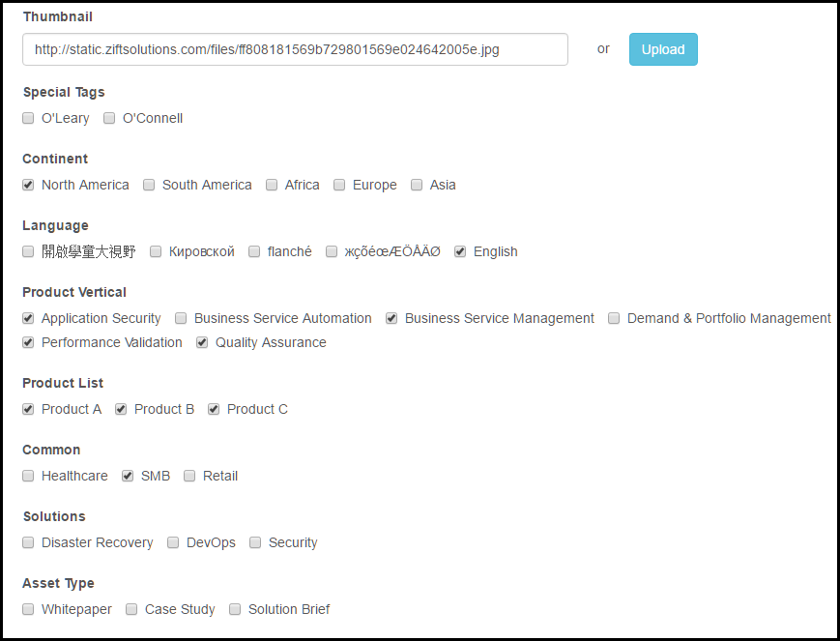Deselect Product A checkbox
The width and height of the screenshot is (840, 641).
coord(28,410)
